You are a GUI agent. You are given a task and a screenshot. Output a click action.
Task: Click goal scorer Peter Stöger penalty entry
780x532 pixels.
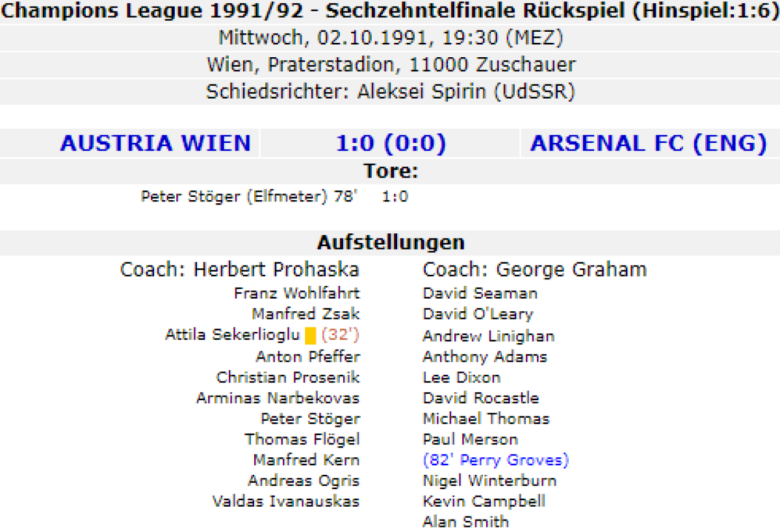tap(249, 196)
